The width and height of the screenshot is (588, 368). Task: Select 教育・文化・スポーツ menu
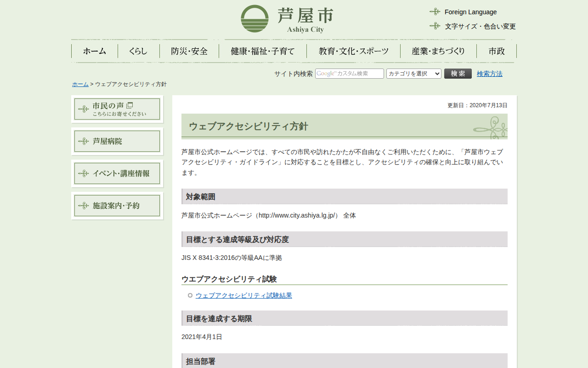[x=354, y=51]
